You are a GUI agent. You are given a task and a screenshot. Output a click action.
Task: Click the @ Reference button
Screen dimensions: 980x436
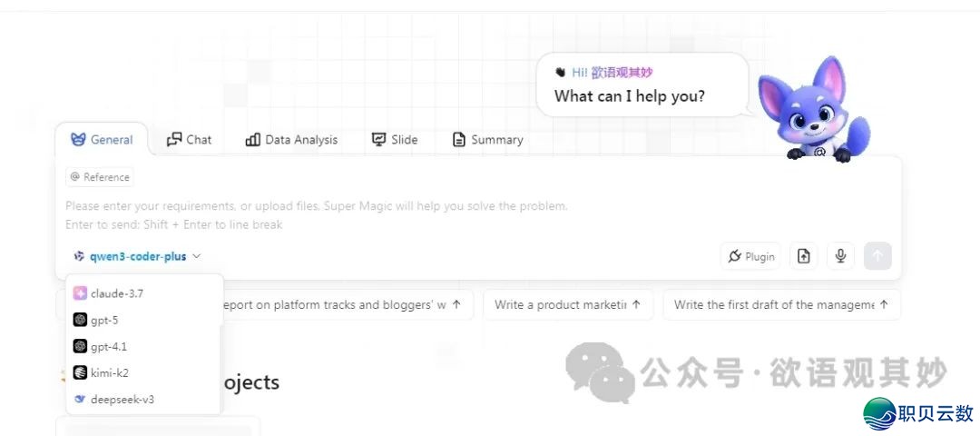pyautogui.click(x=100, y=177)
